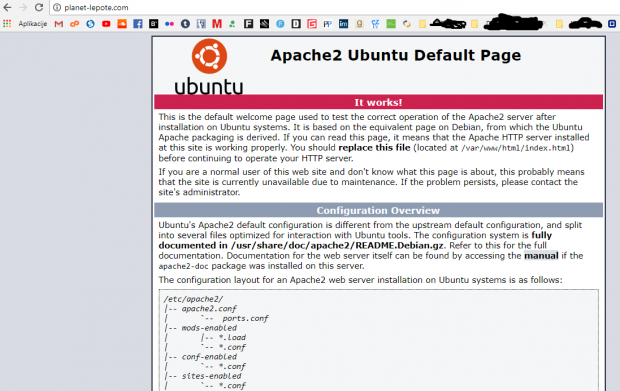Click the 'ports.conf' line in the tree
The height and width of the screenshot is (391, 620).
point(245,318)
